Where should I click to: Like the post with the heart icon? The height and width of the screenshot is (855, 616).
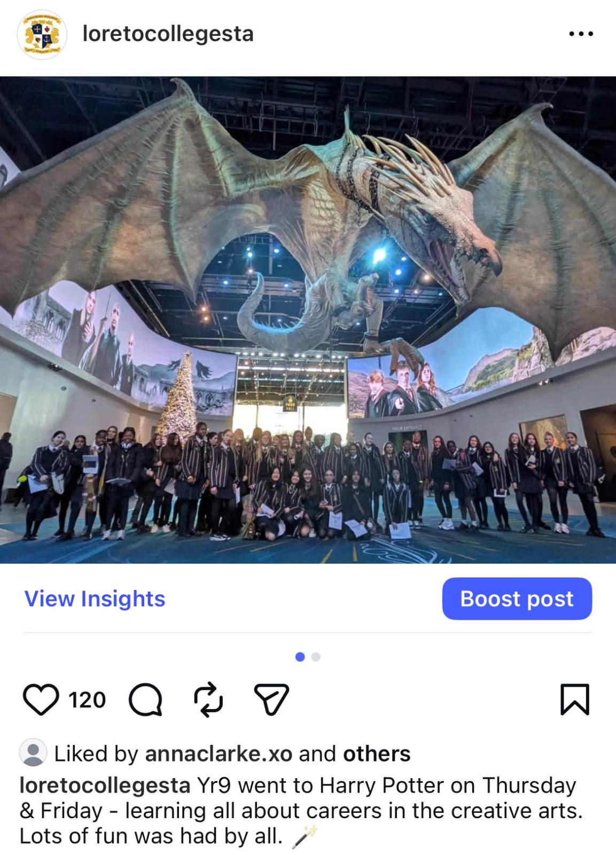(x=41, y=699)
